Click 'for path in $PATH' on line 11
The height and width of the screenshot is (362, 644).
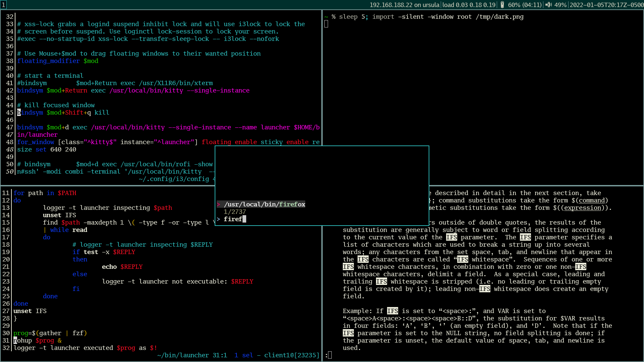pos(45,193)
